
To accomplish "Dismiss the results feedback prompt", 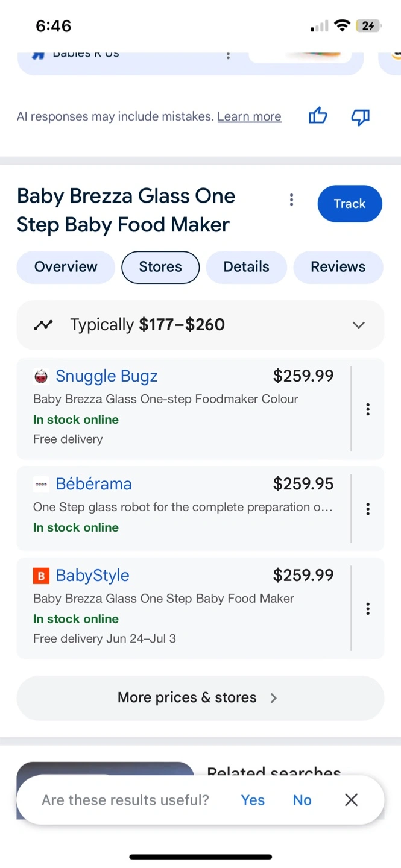I will pos(351,800).
